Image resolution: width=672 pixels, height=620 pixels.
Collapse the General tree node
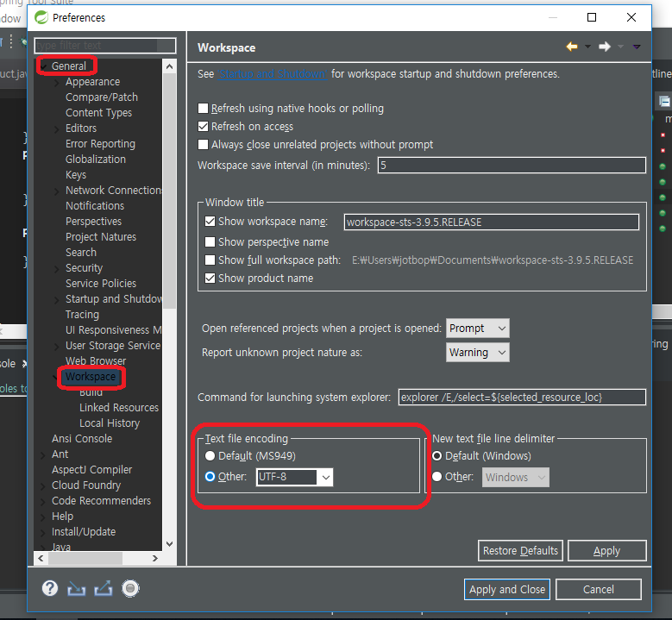pyautogui.click(x=44, y=66)
